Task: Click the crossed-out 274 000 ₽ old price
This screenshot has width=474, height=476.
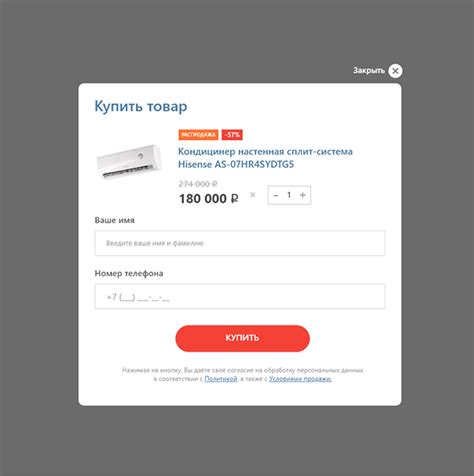Action: (198, 184)
